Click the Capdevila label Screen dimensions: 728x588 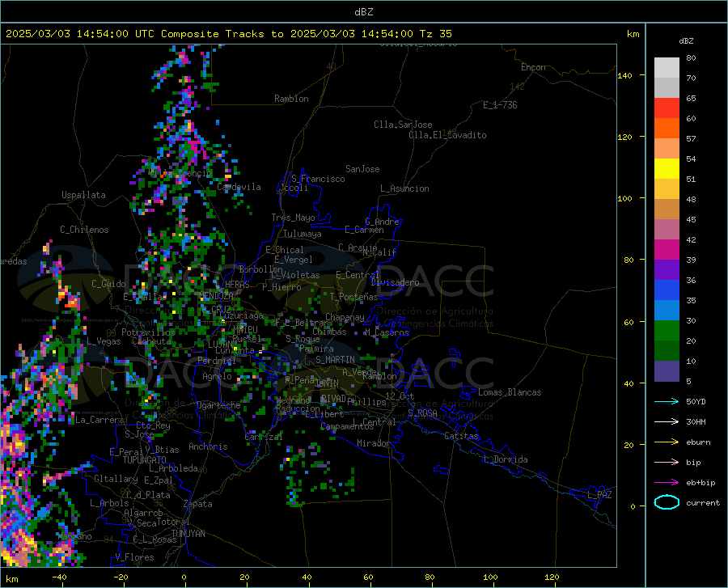(x=239, y=187)
